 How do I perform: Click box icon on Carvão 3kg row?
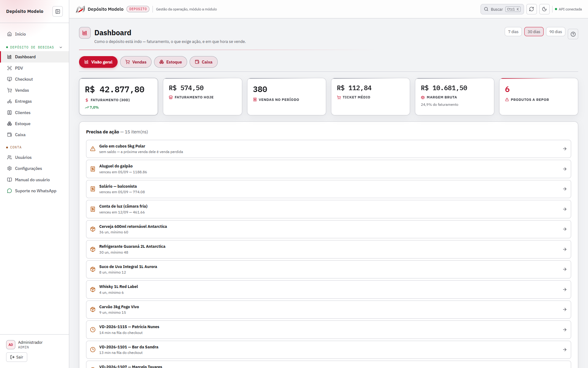(x=93, y=309)
